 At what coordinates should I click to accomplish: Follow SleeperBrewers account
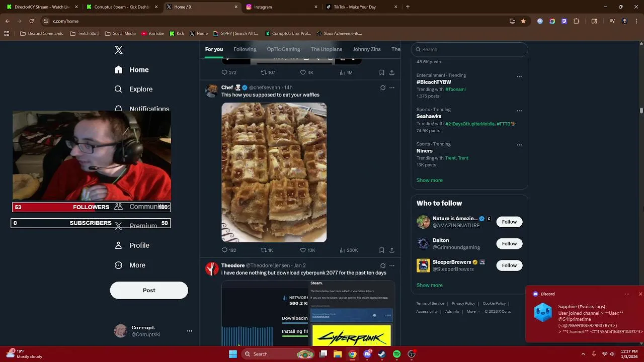pyautogui.click(x=509, y=265)
